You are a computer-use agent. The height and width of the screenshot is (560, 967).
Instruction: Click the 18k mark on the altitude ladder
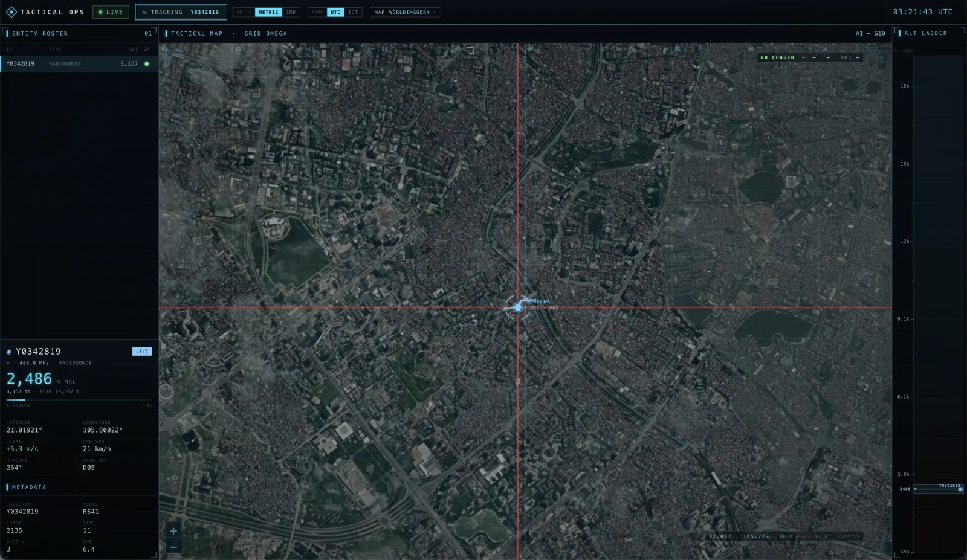click(905, 86)
